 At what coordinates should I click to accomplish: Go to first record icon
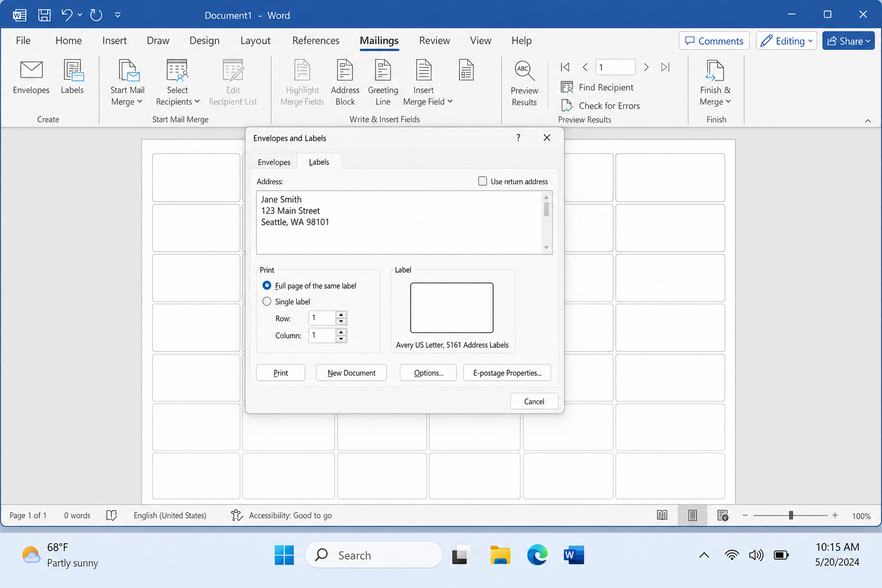(x=565, y=67)
